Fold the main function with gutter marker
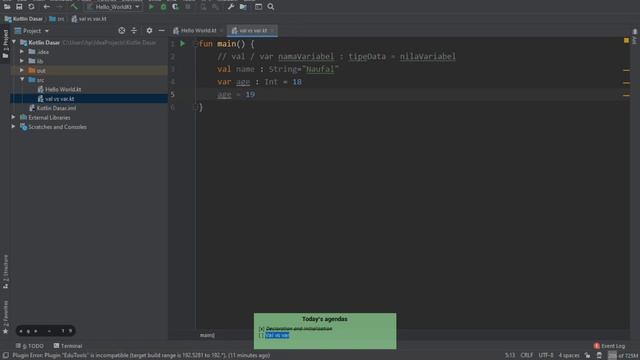This screenshot has width=640, height=360. [x=196, y=44]
